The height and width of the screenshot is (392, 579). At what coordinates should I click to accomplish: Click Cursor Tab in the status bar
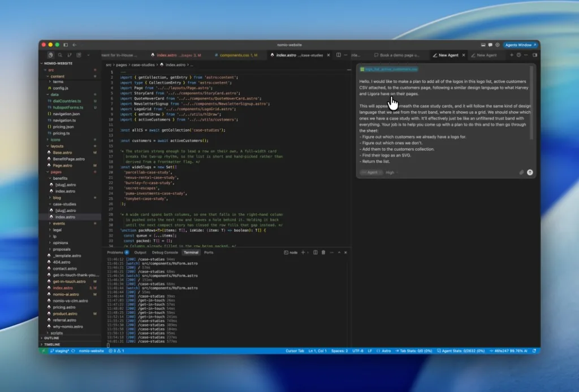pos(295,351)
